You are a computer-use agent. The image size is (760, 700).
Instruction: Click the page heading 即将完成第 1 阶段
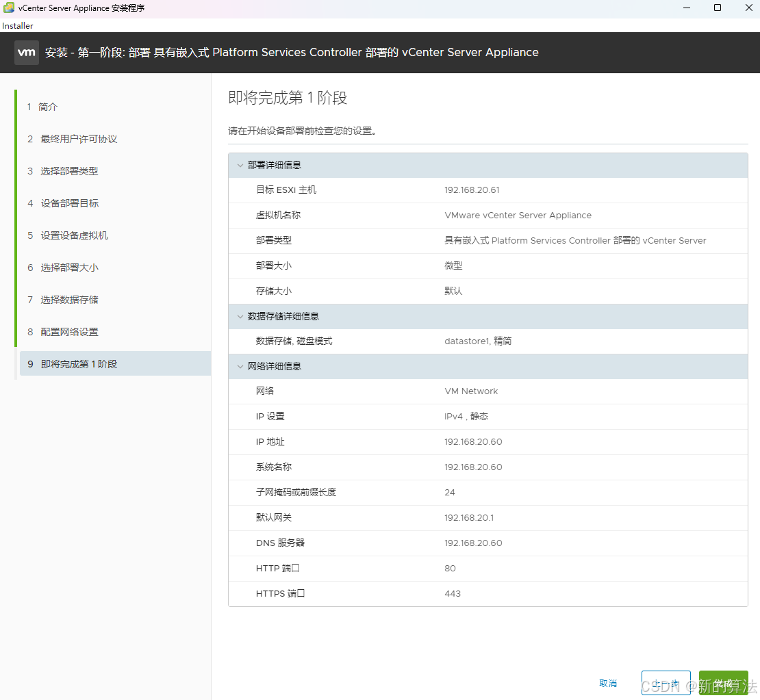[288, 98]
